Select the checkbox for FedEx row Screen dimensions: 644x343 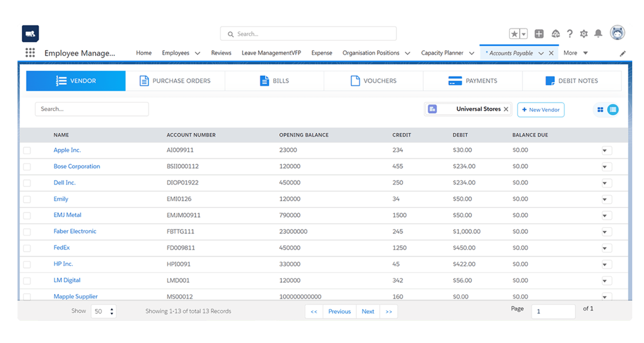click(27, 248)
